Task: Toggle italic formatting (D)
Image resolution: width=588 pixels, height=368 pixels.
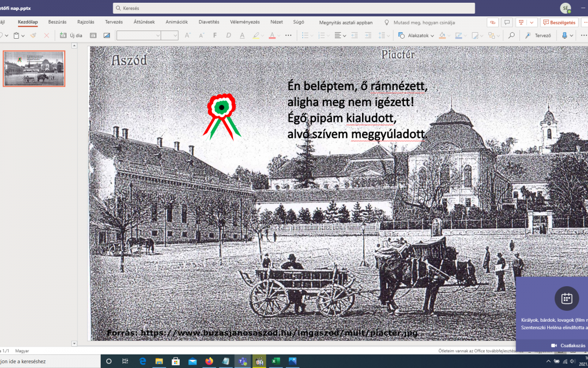Action: (229, 35)
